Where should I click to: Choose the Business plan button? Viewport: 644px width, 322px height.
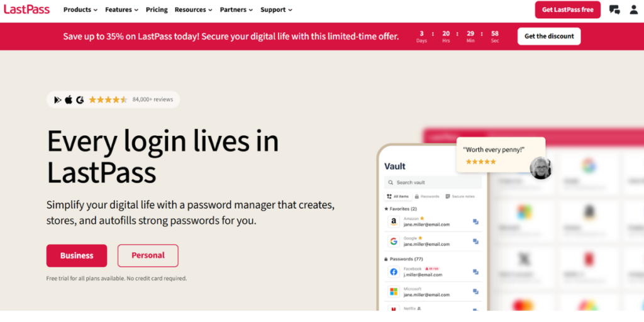[77, 255]
